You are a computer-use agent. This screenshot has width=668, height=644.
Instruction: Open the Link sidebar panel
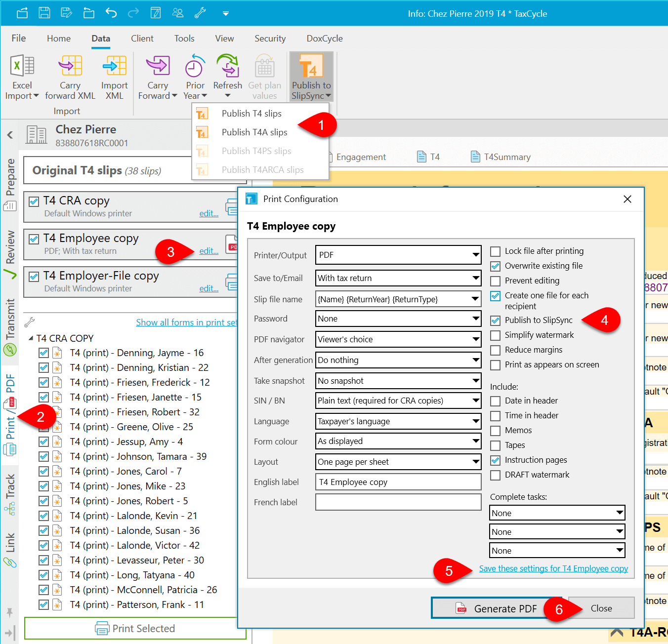[10, 550]
